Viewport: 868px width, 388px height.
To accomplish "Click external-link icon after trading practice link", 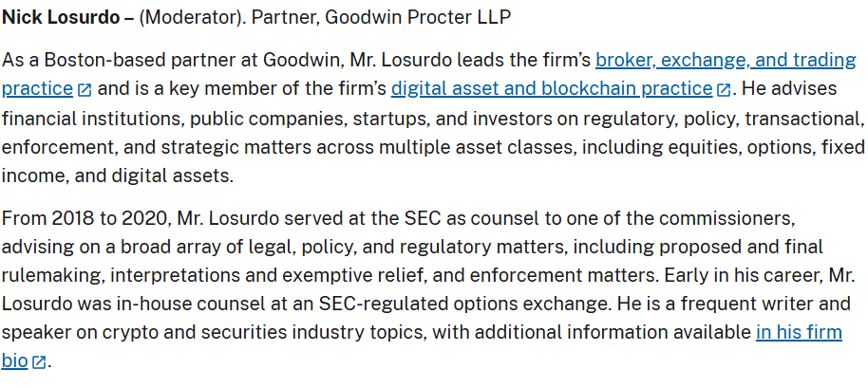I will (85, 89).
